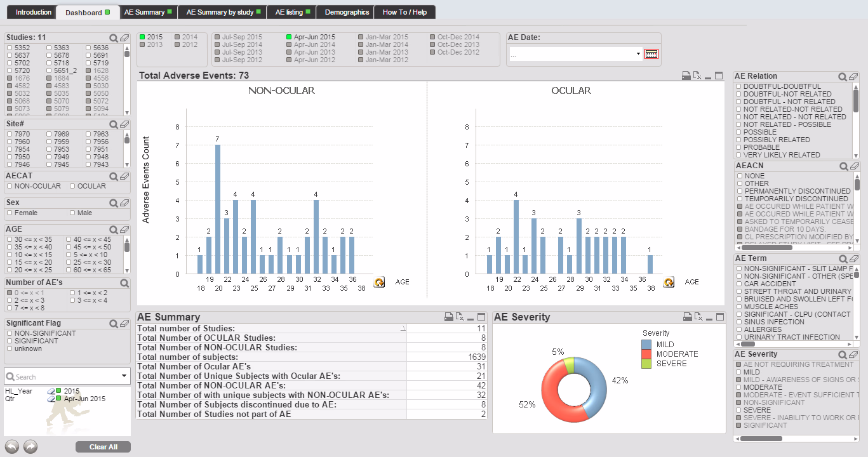Open search in the Studies list box
This screenshot has height=457, width=868.
pyautogui.click(x=114, y=38)
